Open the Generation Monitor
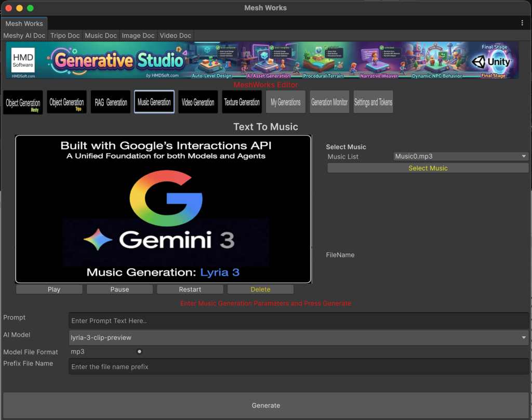 329,102
